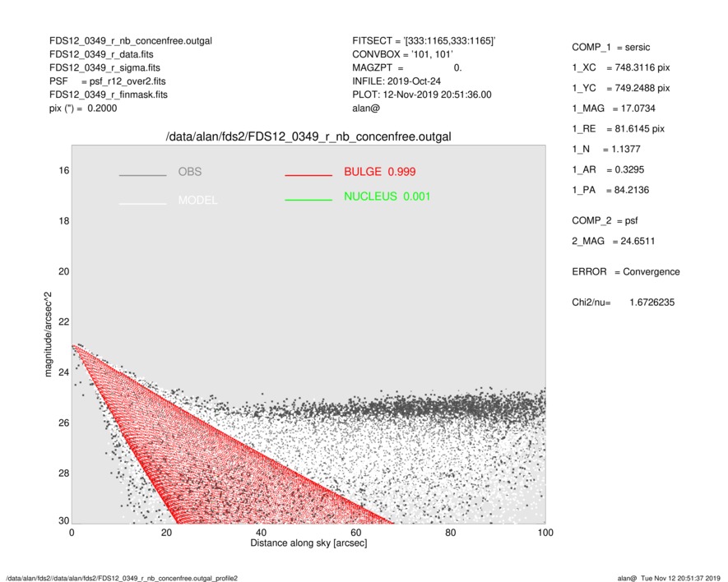Viewport: 728px width, 582px height.
Task: Select the FDS12_0349_r_sigma.fits line
Action: click(104, 67)
